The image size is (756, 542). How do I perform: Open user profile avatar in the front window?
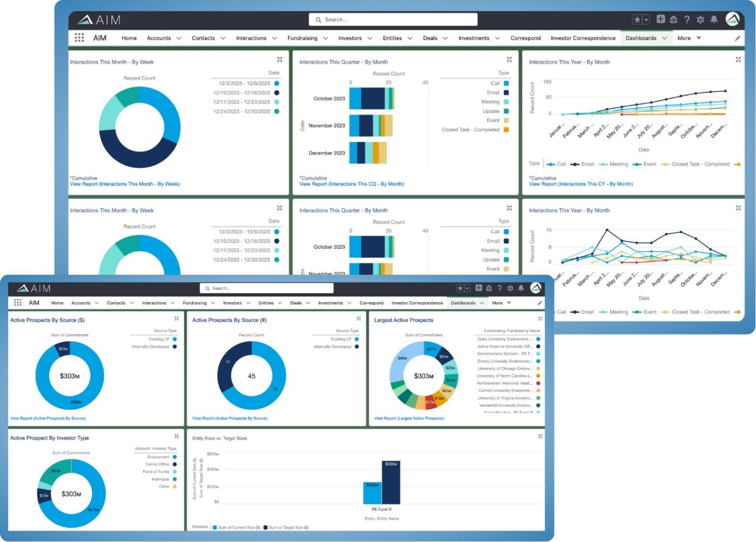[536, 288]
